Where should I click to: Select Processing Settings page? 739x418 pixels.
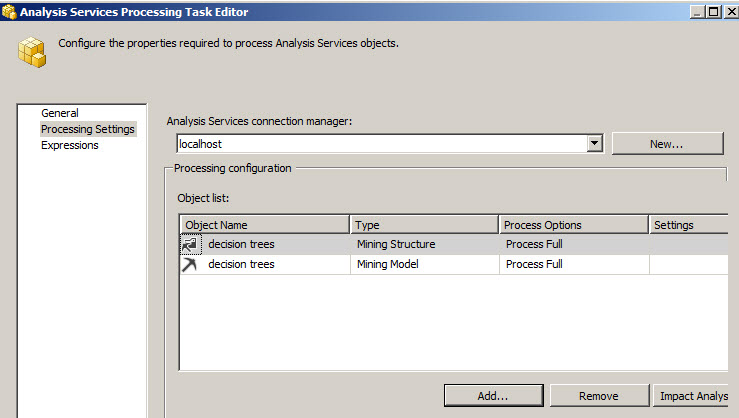coord(87,129)
